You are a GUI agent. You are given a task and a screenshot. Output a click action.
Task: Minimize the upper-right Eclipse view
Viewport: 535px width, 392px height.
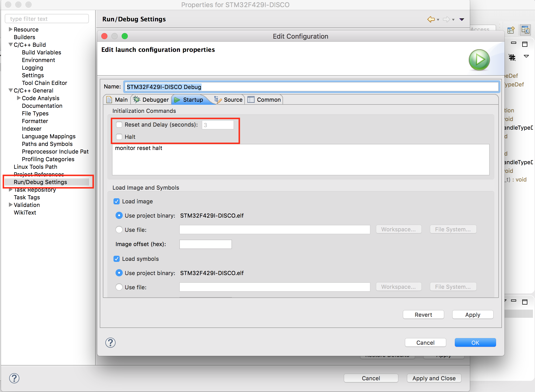[514, 43]
